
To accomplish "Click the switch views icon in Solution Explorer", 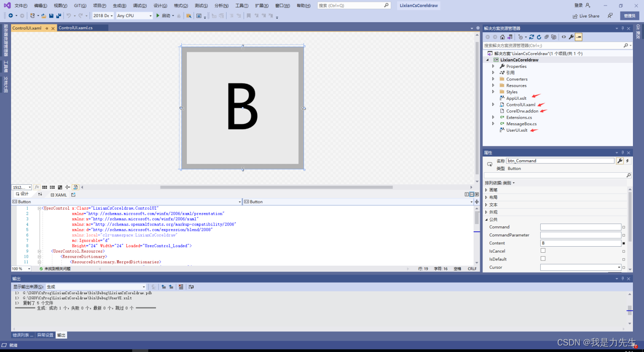I will [x=510, y=37].
